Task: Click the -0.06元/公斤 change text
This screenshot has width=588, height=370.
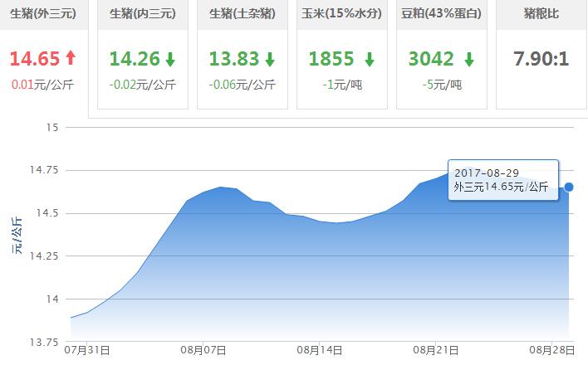Action: (x=243, y=84)
